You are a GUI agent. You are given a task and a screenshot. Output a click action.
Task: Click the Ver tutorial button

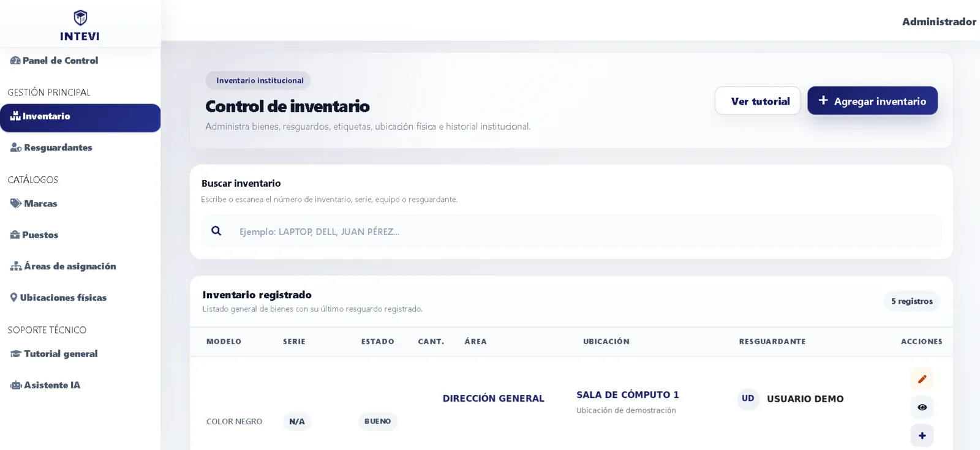[758, 100]
